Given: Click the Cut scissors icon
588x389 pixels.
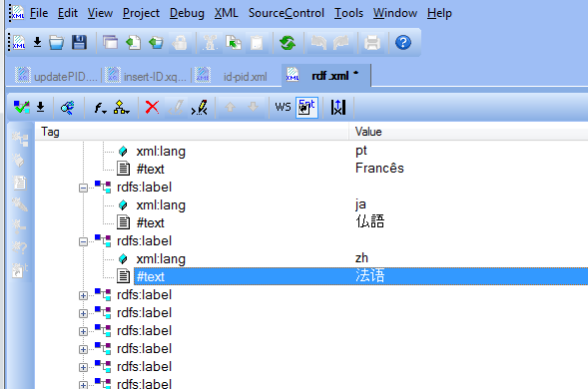Looking at the screenshot, I should click(210, 42).
